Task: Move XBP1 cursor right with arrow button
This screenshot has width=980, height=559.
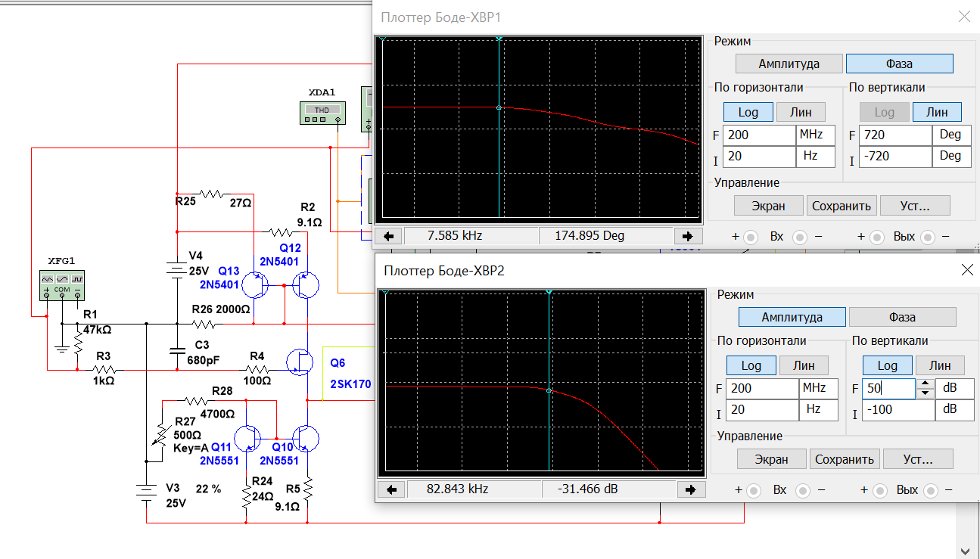Action: pyautogui.click(x=687, y=235)
